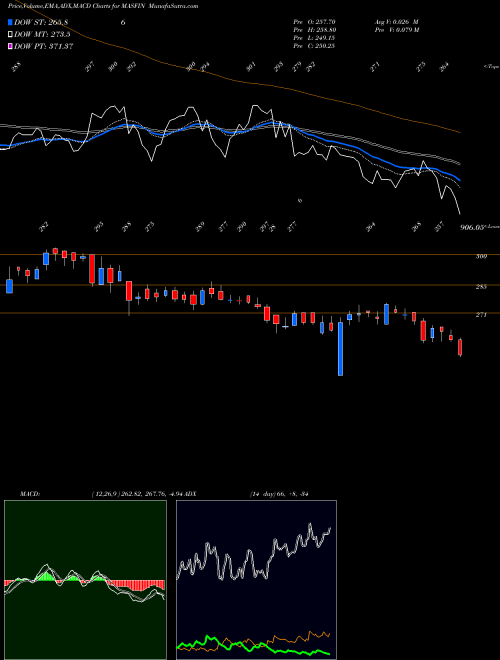Select the 'DOW ST: 265.8' legend text
The width and height of the screenshot is (500, 660).
point(41,22)
